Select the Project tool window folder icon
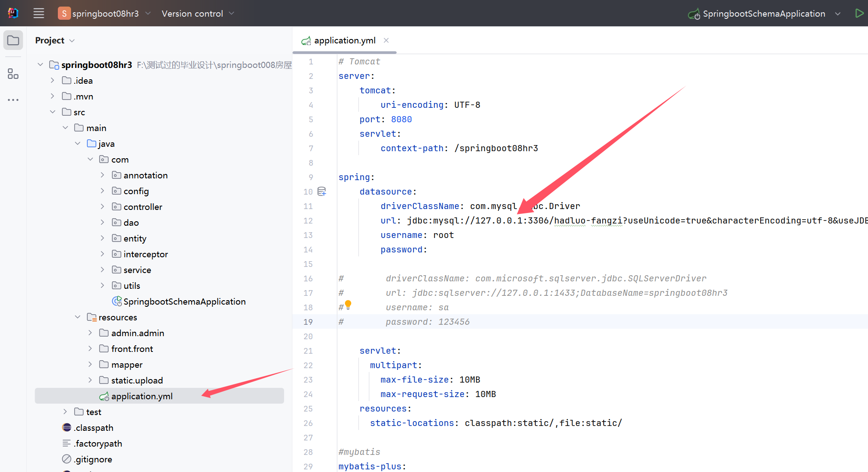868x472 pixels. pos(13,40)
